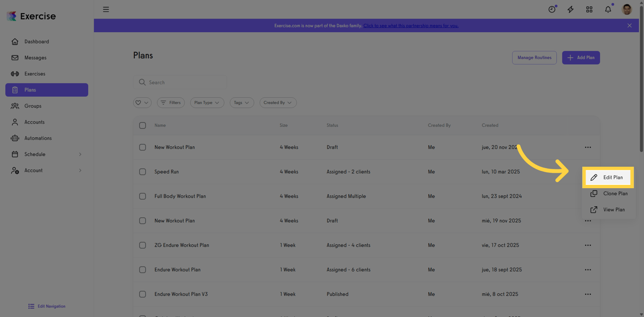Check the Endure Workout Plan V3 checkbox
644x317 pixels.
142,294
